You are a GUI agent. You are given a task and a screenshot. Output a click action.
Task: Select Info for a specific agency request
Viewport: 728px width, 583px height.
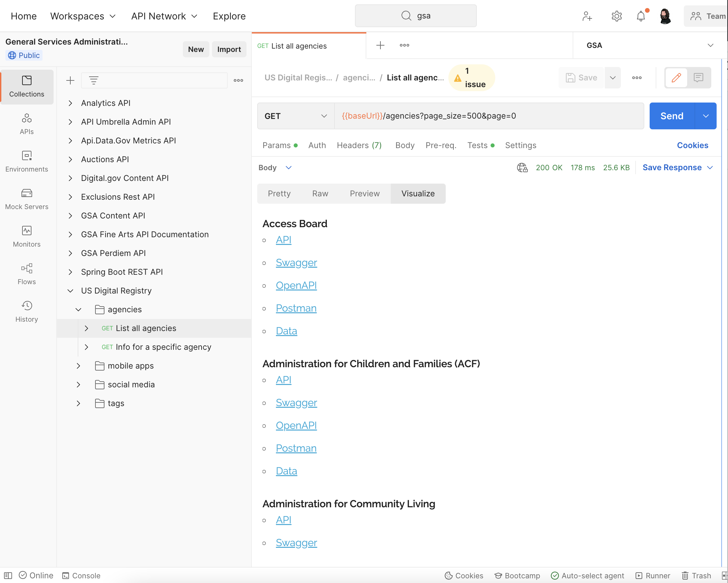point(163,347)
